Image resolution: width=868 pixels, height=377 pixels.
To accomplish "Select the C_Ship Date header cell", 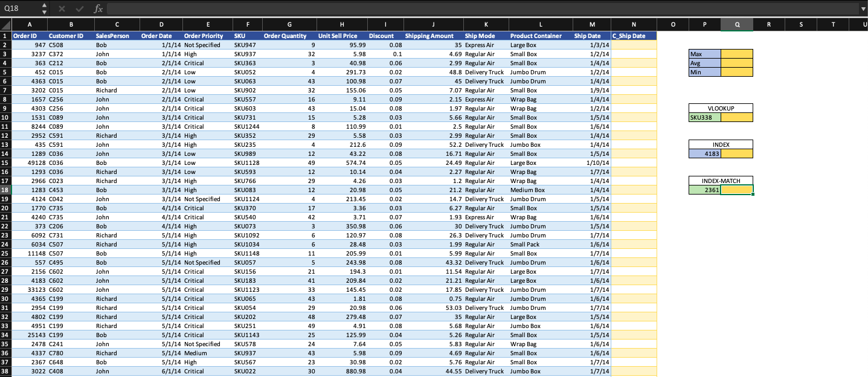I will (634, 36).
